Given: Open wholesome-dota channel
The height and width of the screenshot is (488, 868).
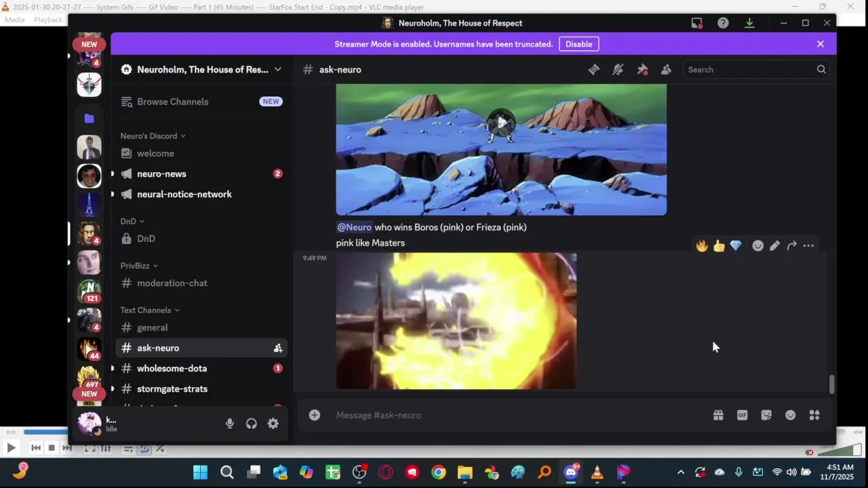Looking at the screenshot, I should pos(202,368).
